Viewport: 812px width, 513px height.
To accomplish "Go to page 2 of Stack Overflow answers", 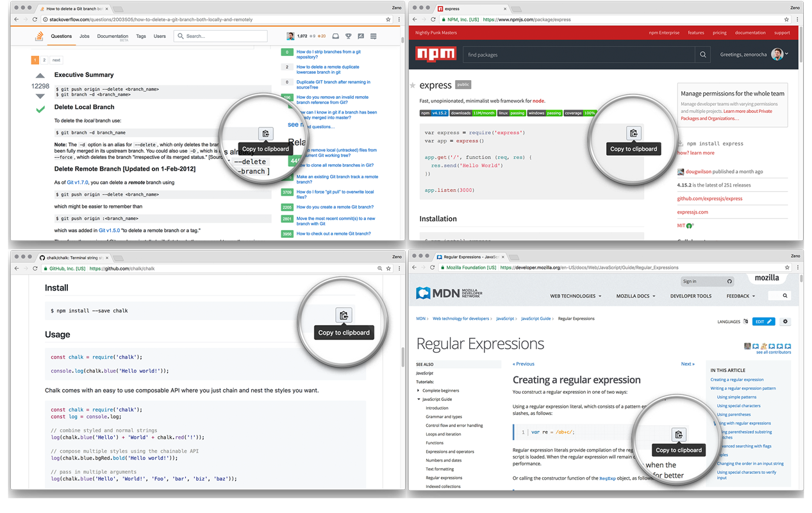I will 44,60.
